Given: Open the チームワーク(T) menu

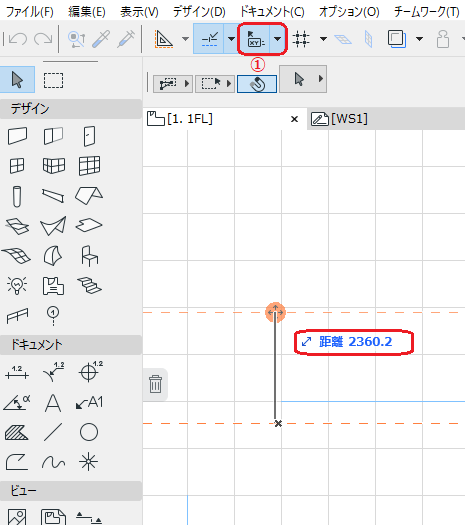Looking at the screenshot, I should pyautogui.click(x=427, y=12).
